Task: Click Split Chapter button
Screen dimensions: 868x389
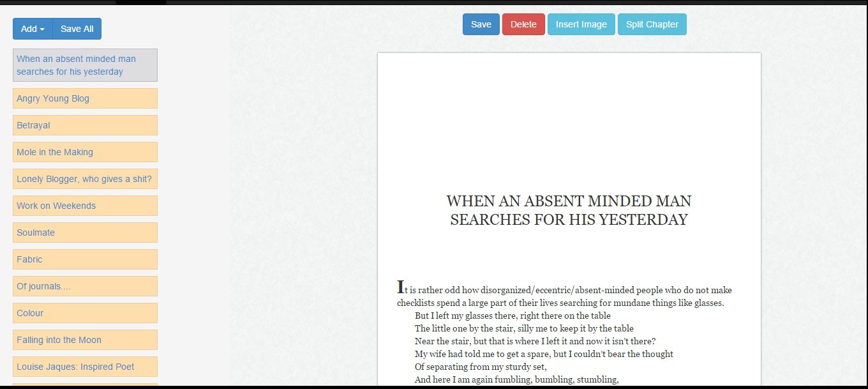Action: point(652,24)
